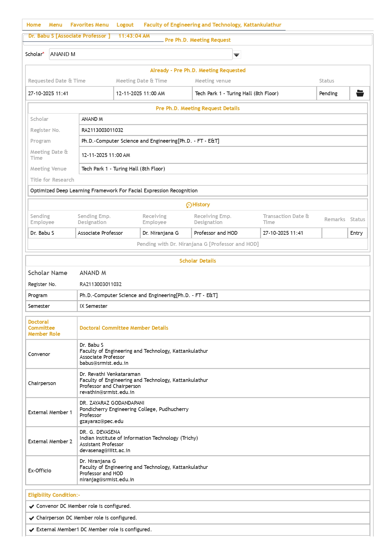Open the Menu item in top navigation
Screen dimensions: 392x555
point(55,25)
